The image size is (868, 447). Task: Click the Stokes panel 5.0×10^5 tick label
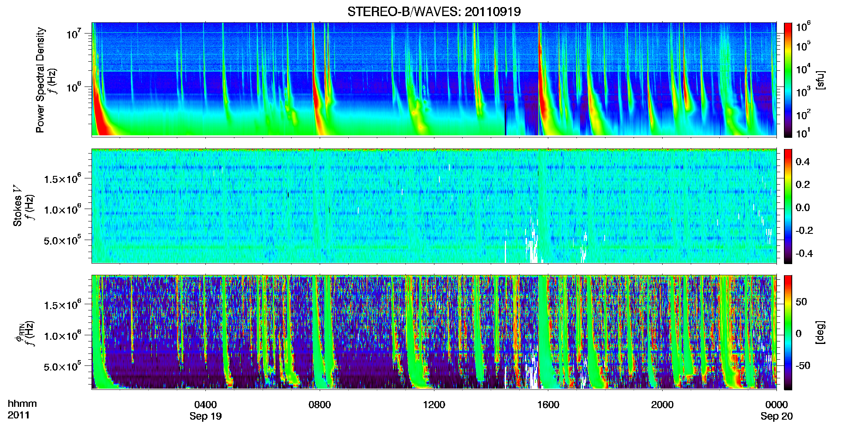click(x=63, y=240)
